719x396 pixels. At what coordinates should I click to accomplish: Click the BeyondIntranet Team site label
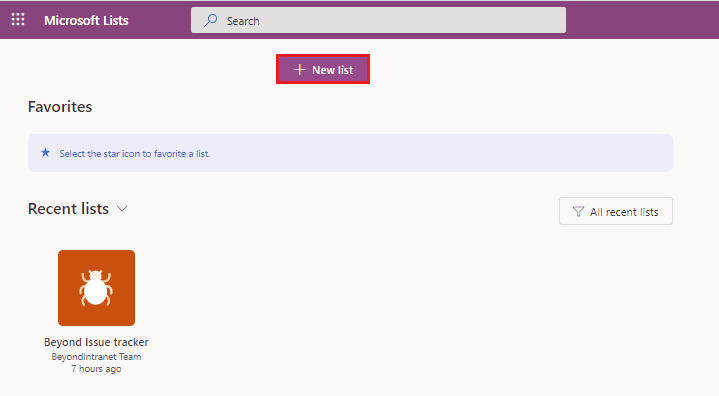pos(96,357)
